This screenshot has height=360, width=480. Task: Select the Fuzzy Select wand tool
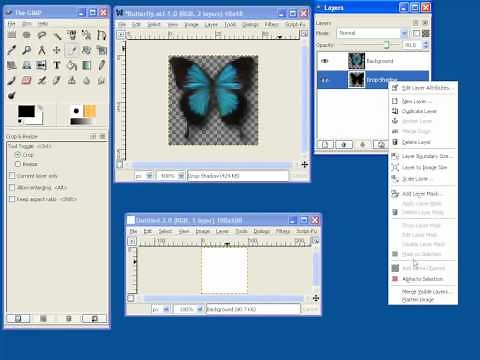(57, 35)
